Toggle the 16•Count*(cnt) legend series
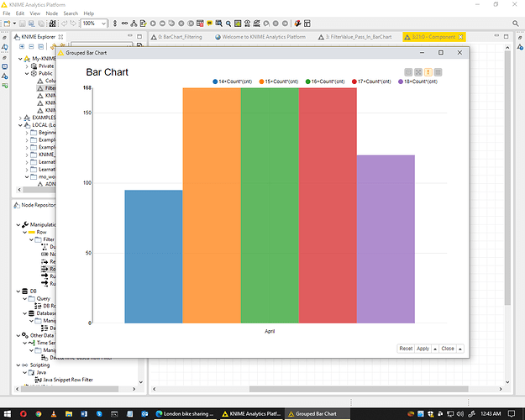The image size is (525, 420). click(x=325, y=81)
